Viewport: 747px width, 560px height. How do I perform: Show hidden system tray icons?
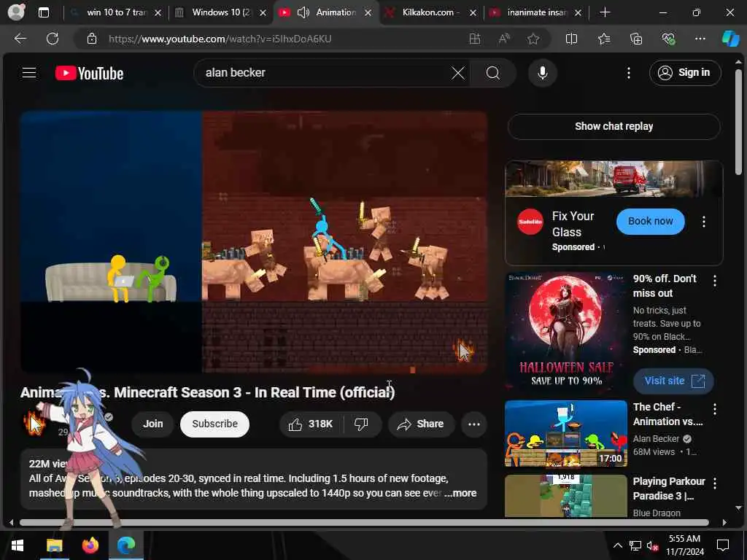[617, 545]
